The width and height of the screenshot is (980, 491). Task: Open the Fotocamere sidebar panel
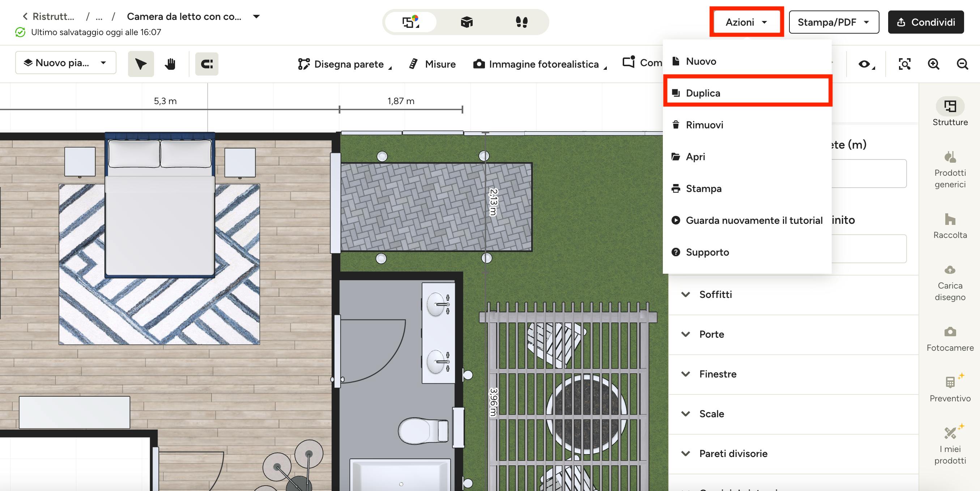(x=950, y=339)
